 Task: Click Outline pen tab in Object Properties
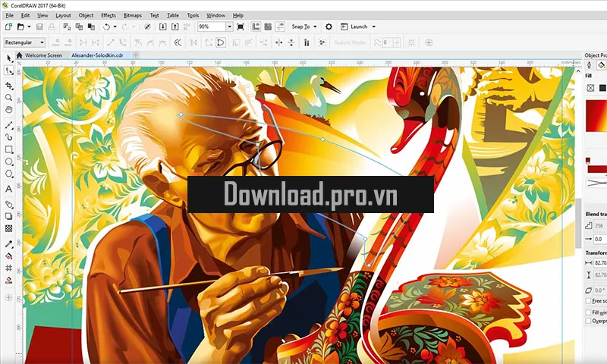(590, 65)
